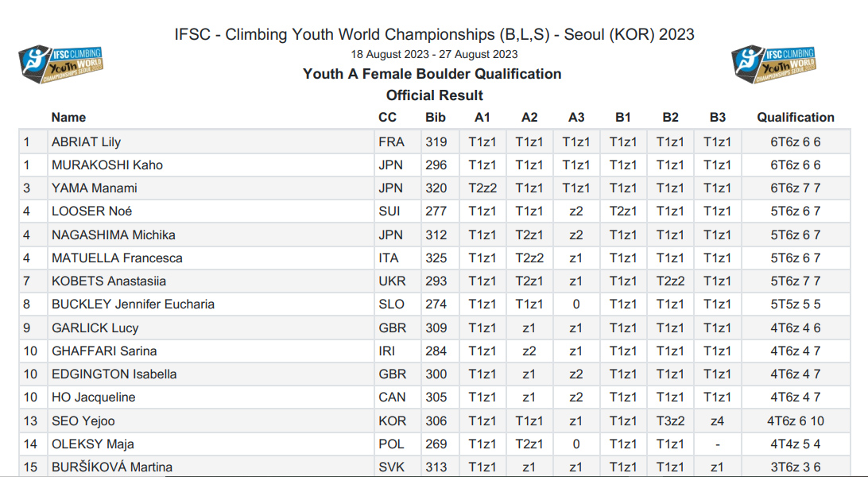
Task: Click the Youth A Female Boulder Qualification heading
Action: pos(432,74)
